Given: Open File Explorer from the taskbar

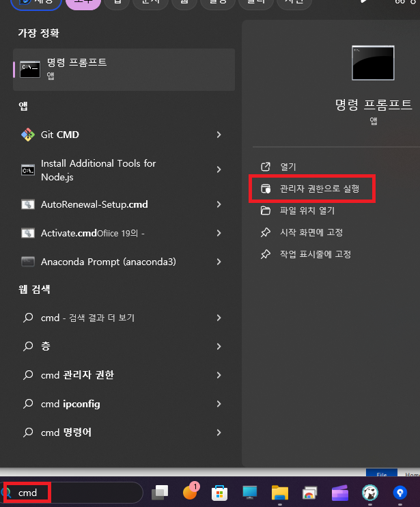Looking at the screenshot, I should coord(280,493).
